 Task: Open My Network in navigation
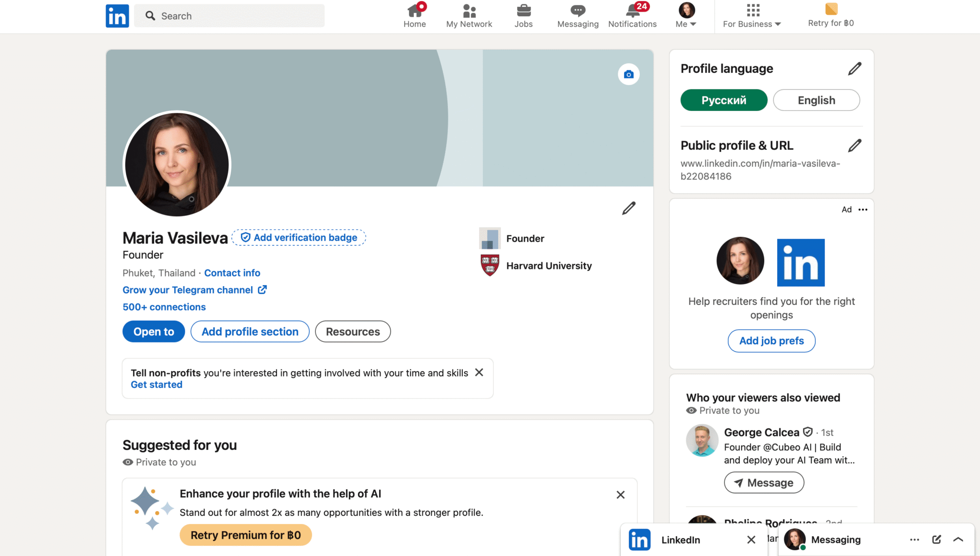[x=469, y=16]
